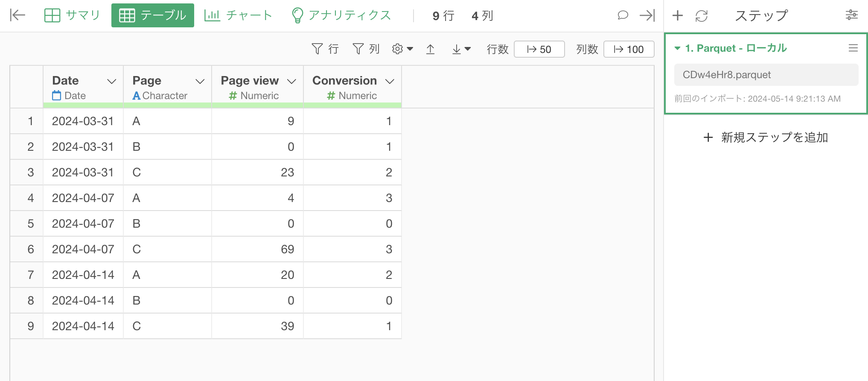
Task: Edit the row count field 50
Action: [539, 49]
